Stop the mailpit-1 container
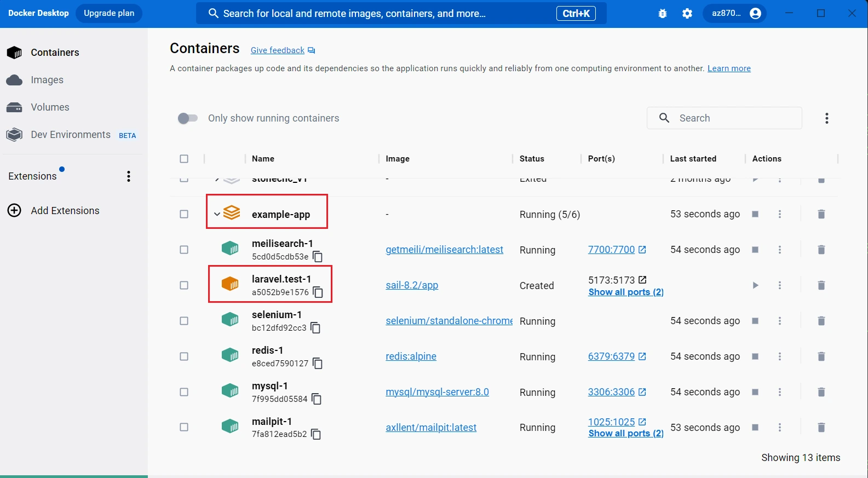This screenshot has width=868, height=478. click(755, 427)
